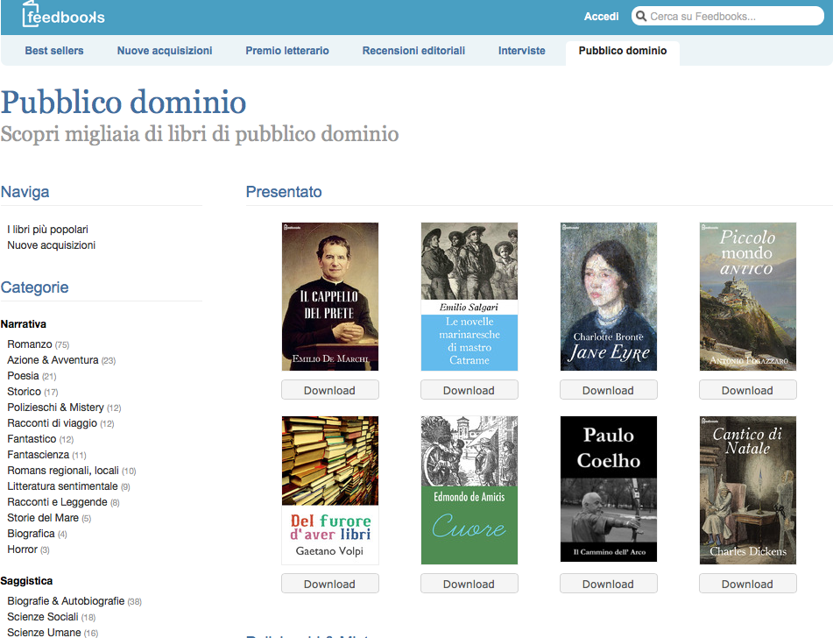840x638 pixels.
Task: Open Paulo Coelho Il Cammino dell'Arco cover
Action: 609,489
